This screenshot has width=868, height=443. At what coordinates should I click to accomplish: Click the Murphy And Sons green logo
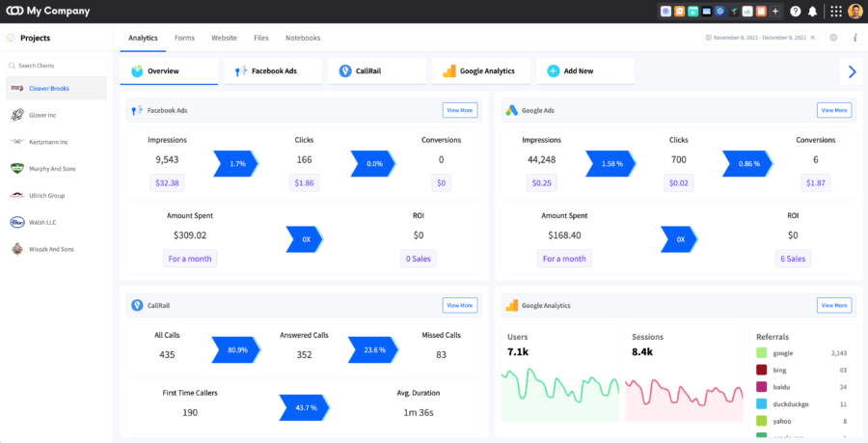tap(17, 168)
